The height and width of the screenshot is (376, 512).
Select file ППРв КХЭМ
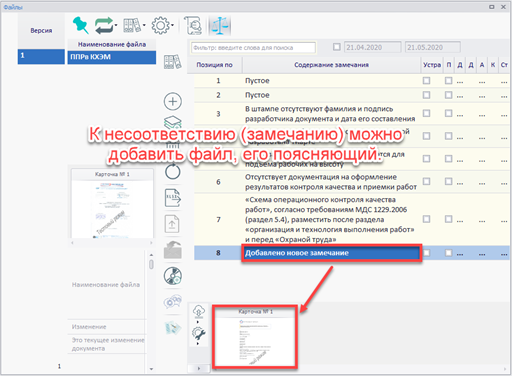point(112,57)
